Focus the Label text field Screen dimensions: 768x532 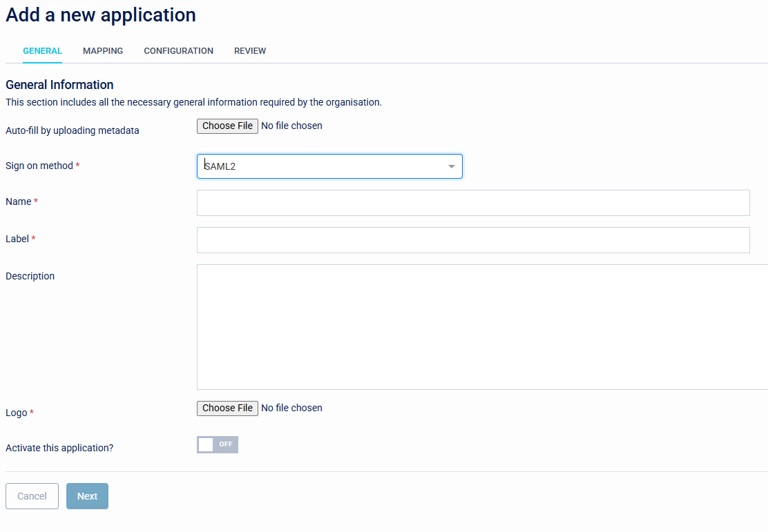(x=473, y=239)
